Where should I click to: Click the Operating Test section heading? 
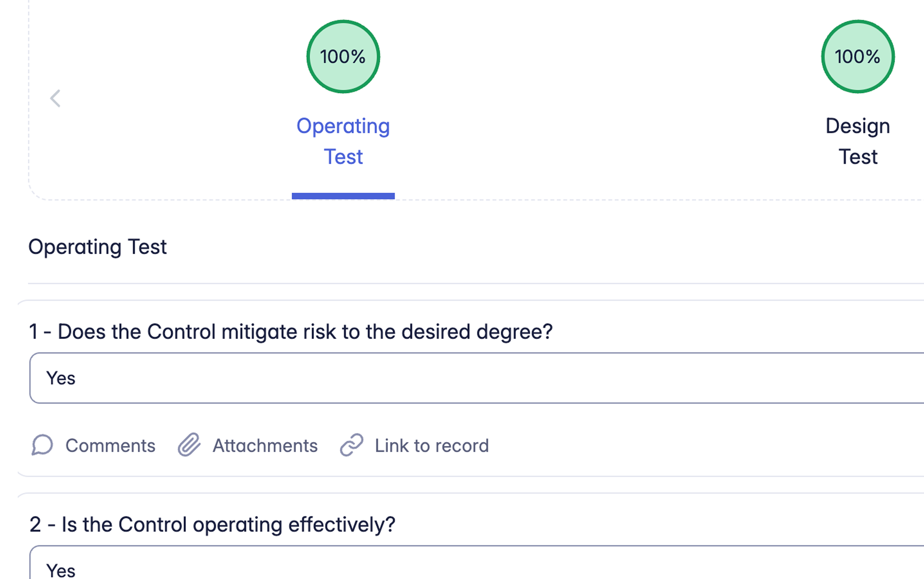coord(98,247)
